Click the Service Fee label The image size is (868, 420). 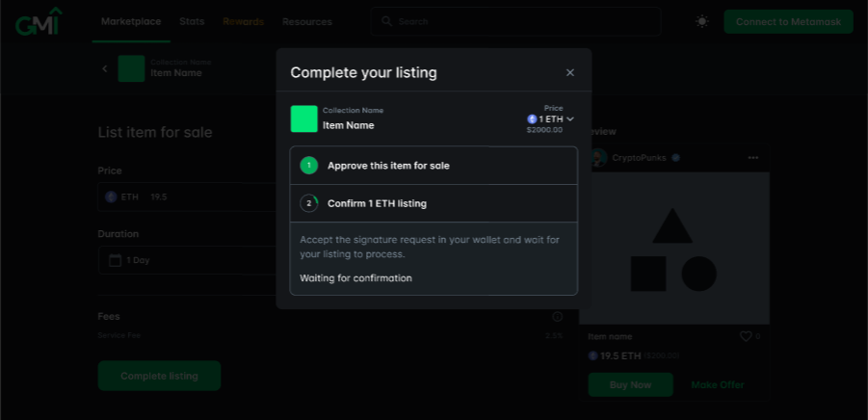click(119, 335)
